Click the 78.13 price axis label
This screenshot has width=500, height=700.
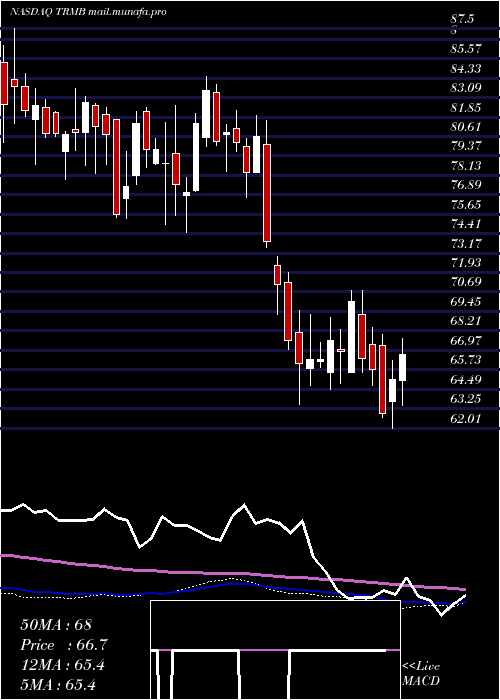pyautogui.click(x=466, y=166)
